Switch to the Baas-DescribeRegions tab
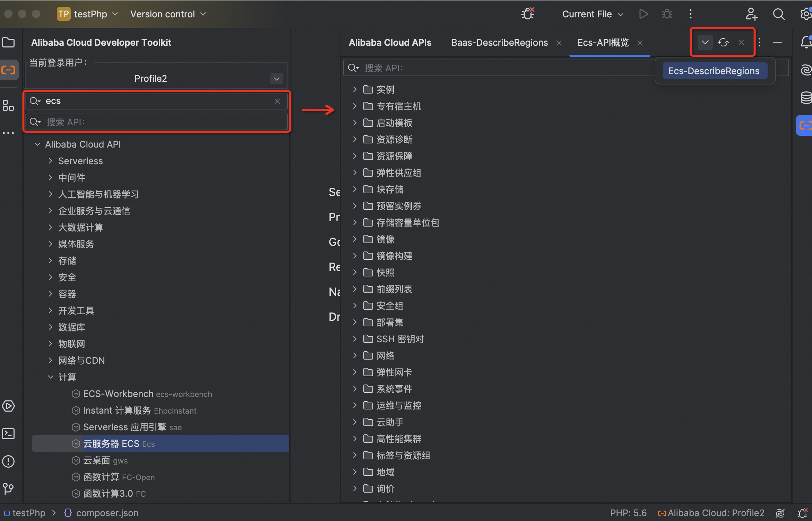The width and height of the screenshot is (812, 521). [500, 43]
